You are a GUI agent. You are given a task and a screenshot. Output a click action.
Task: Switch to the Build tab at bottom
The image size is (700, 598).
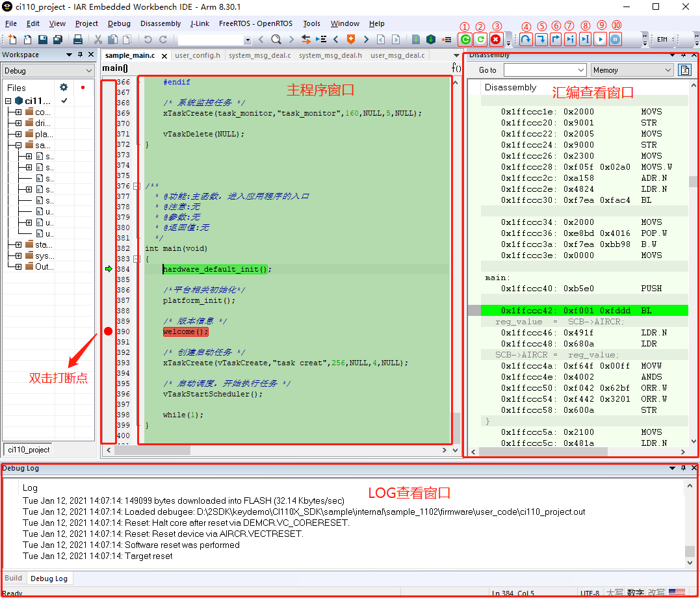[x=14, y=578]
